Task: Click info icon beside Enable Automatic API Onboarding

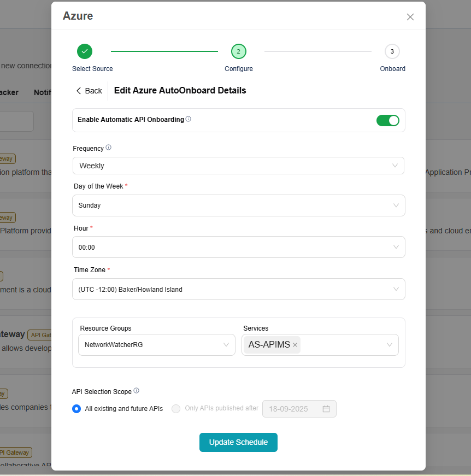Action: click(189, 119)
